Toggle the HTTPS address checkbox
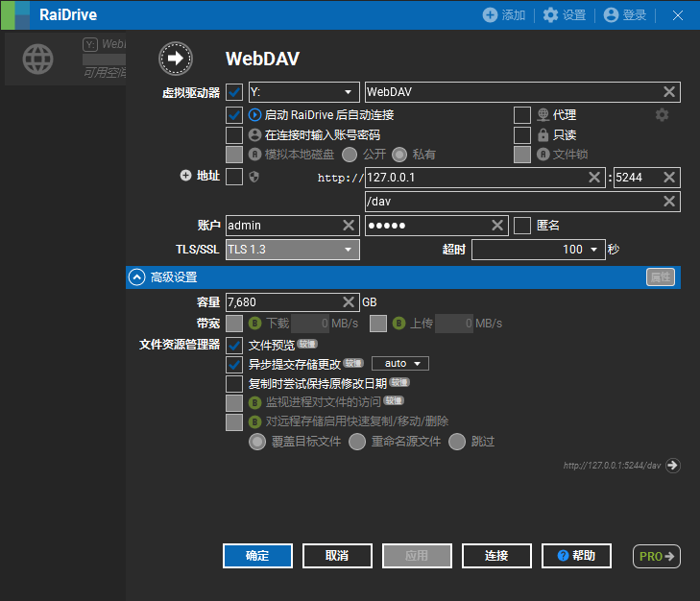 coord(234,177)
